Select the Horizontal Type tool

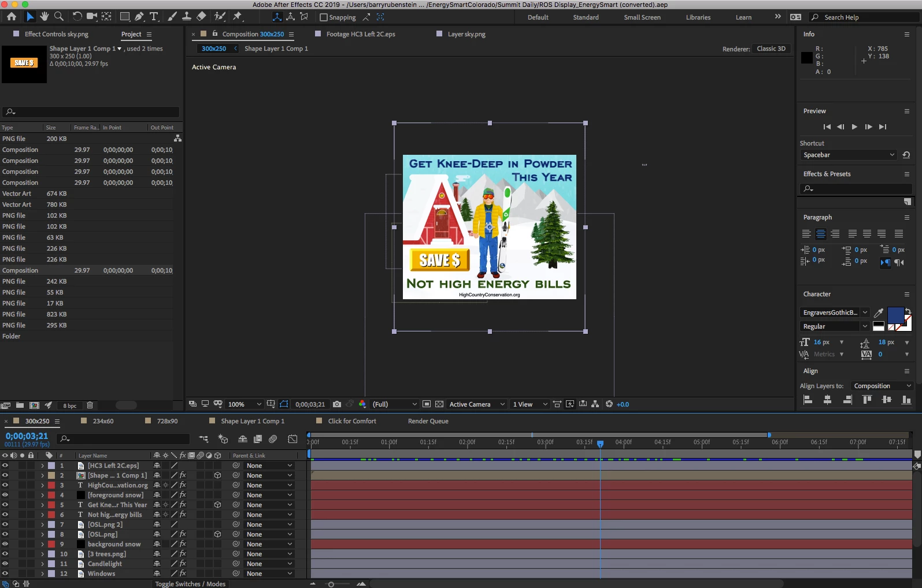pos(154,17)
